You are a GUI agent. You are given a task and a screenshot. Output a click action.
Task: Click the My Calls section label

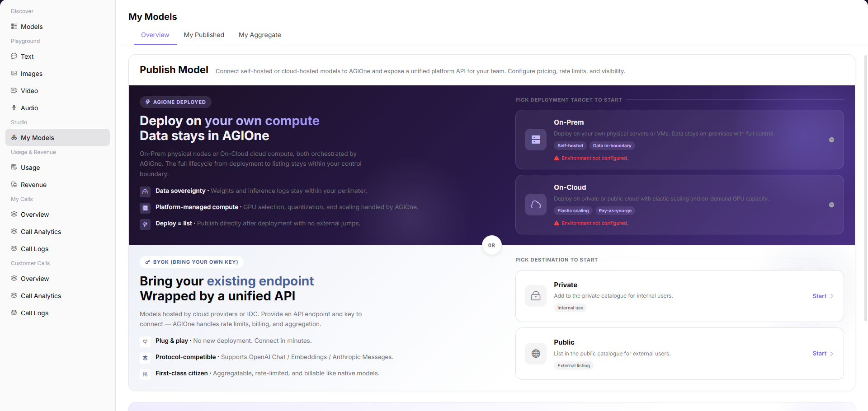coord(22,199)
